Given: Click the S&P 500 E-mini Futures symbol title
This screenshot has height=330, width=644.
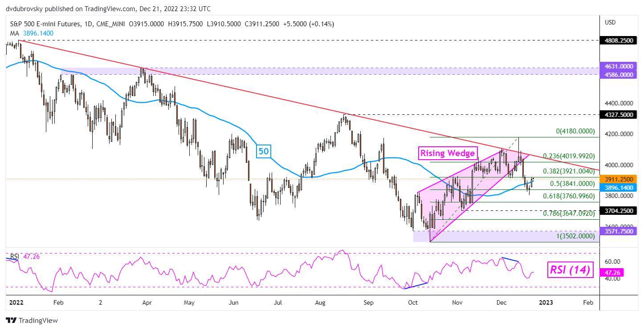Looking at the screenshot, I should pyautogui.click(x=46, y=24).
